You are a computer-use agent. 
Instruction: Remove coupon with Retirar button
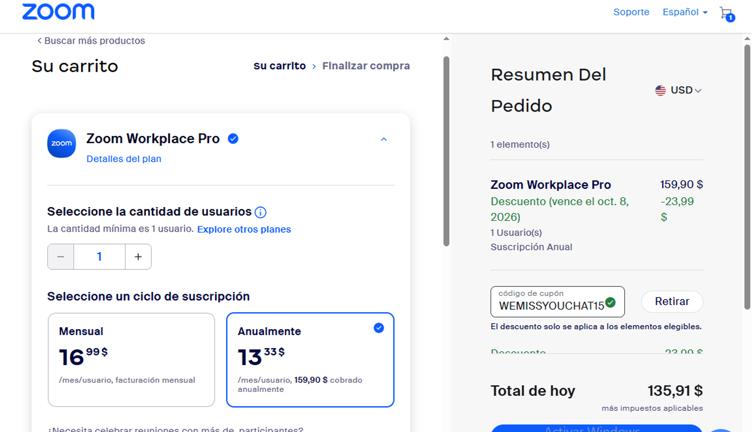point(672,302)
